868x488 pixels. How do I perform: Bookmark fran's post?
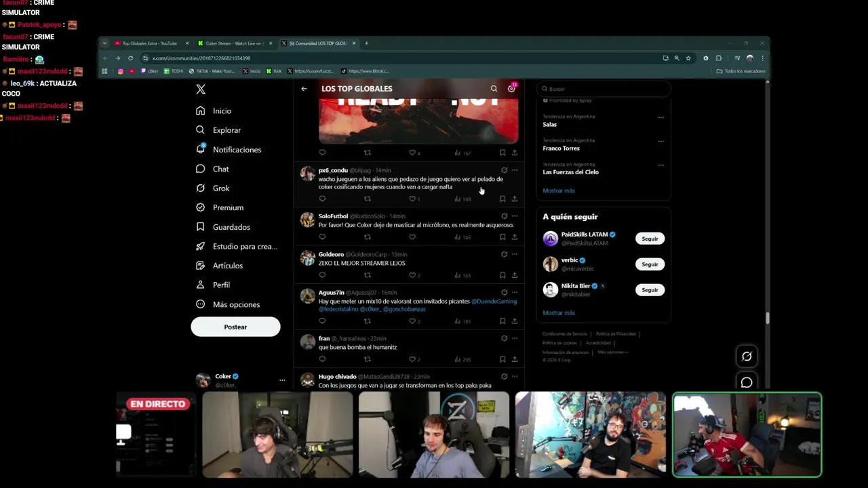point(502,359)
